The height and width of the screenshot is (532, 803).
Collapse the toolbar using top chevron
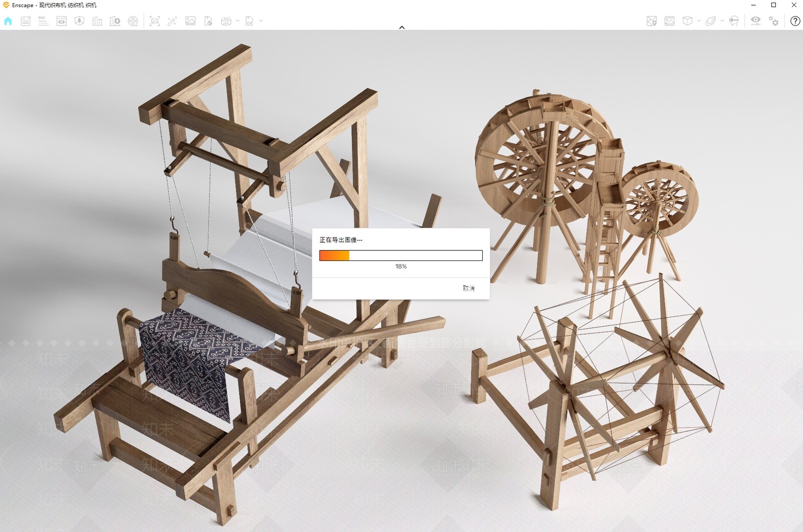pos(401,28)
